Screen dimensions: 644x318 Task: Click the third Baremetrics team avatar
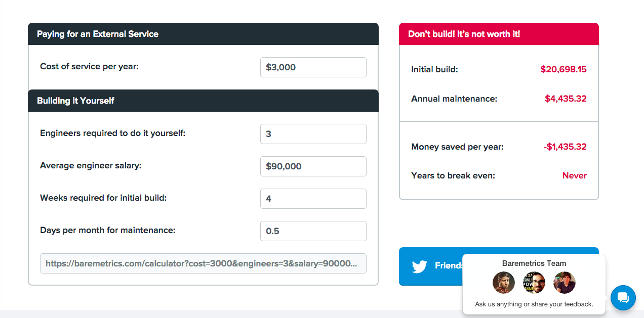564,283
